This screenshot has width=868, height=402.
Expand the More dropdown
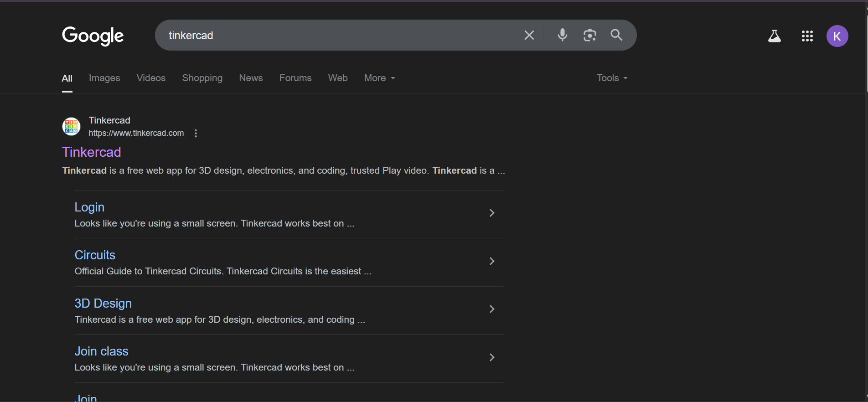(379, 78)
